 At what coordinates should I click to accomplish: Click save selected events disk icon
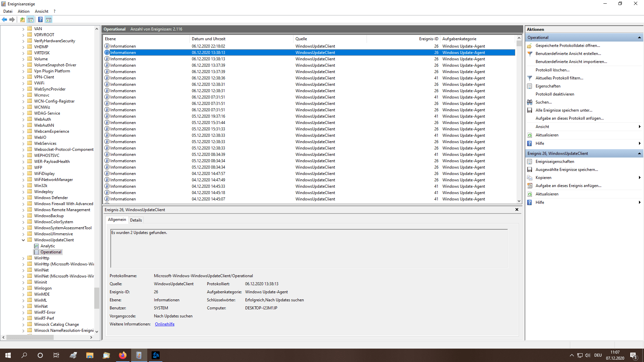[530, 170]
